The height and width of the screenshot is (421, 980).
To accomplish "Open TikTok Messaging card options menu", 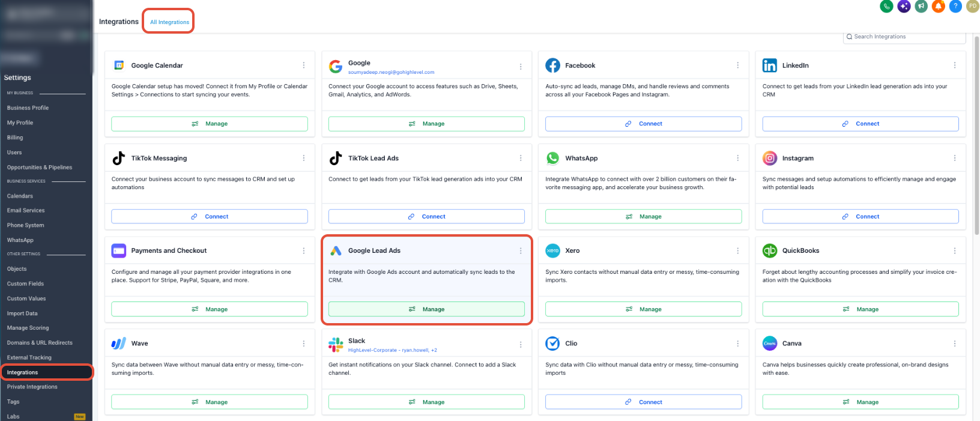I will pyautogui.click(x=304, y=158).
